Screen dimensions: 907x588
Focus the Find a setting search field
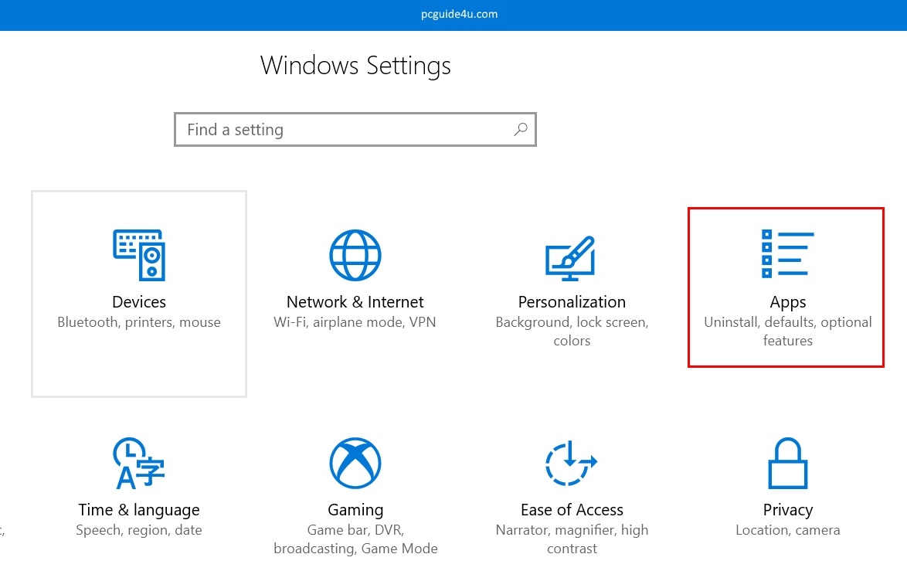tap(344, 130)
